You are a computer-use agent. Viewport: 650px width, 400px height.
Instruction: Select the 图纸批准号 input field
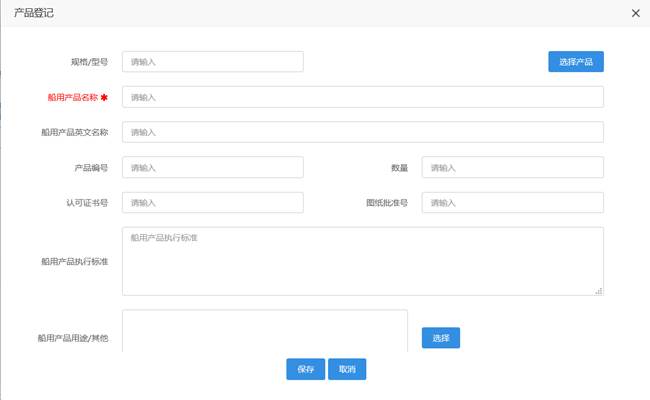(512, 202)
